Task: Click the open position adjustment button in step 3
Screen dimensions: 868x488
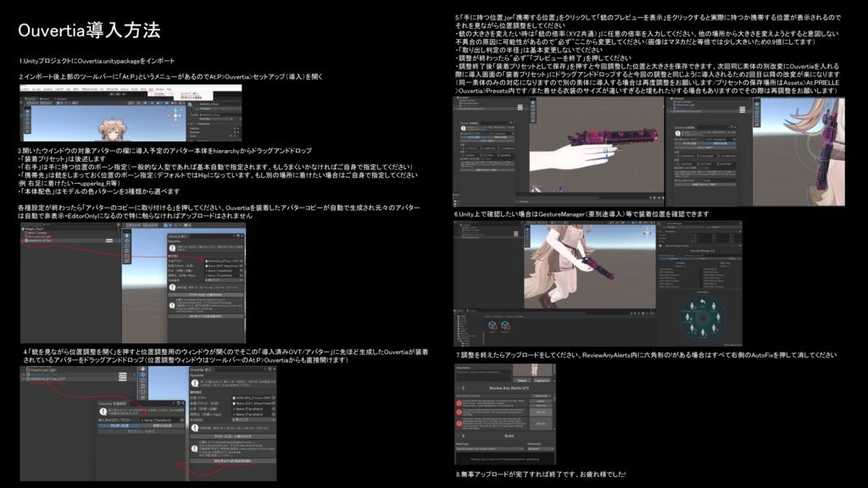Action: click(x=206, y=317)
